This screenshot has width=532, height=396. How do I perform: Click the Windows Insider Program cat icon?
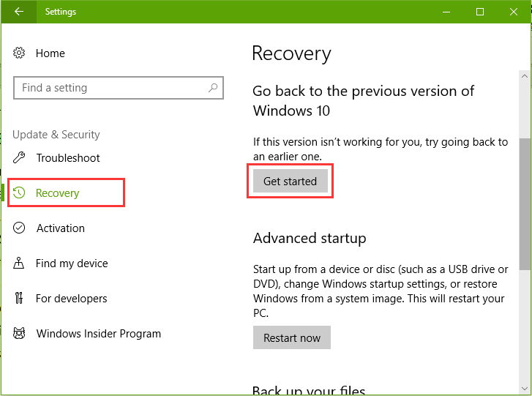[19, 333]
